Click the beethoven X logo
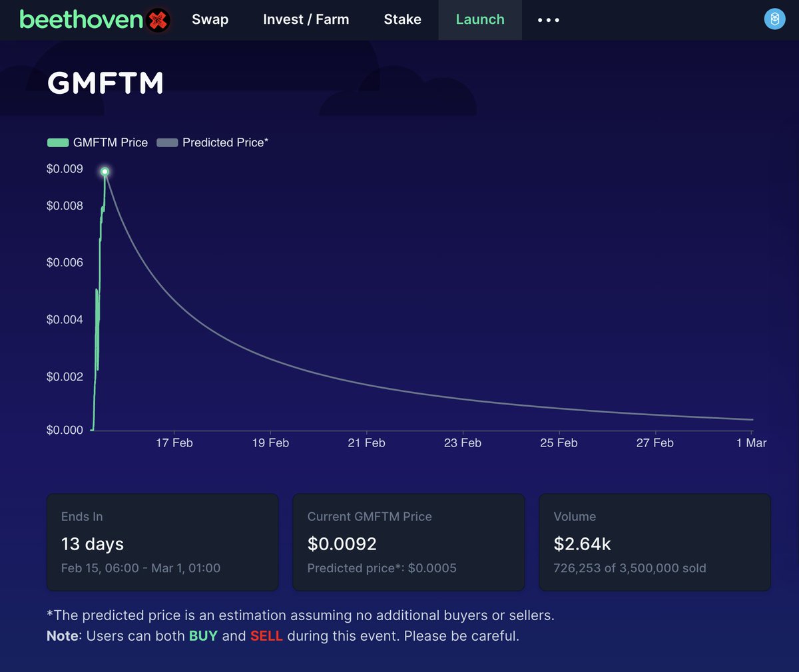This screenshot has height=672, width=799. 95,20
